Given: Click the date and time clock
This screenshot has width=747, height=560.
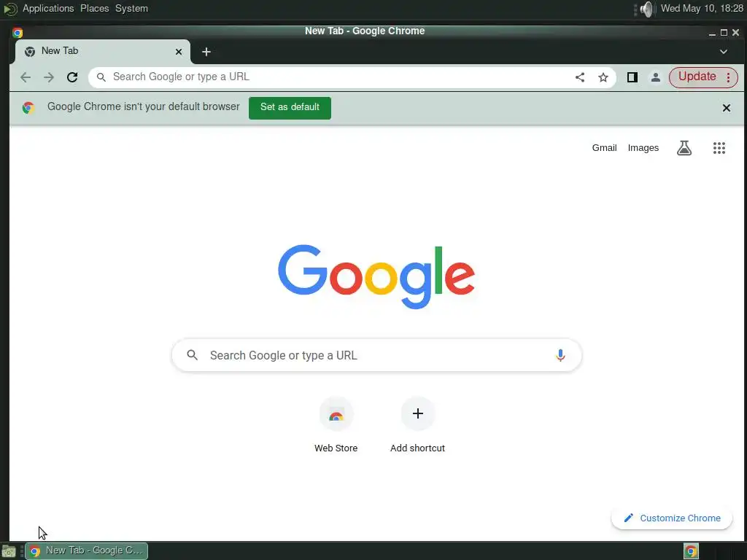Looking at the screenshot, I should point(702,9).
